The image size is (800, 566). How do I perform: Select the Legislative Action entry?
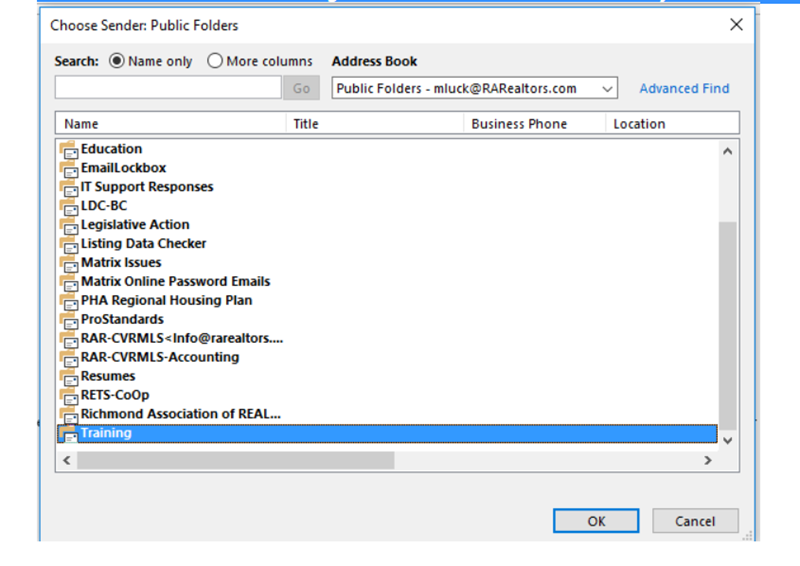(x=135, y=225)
